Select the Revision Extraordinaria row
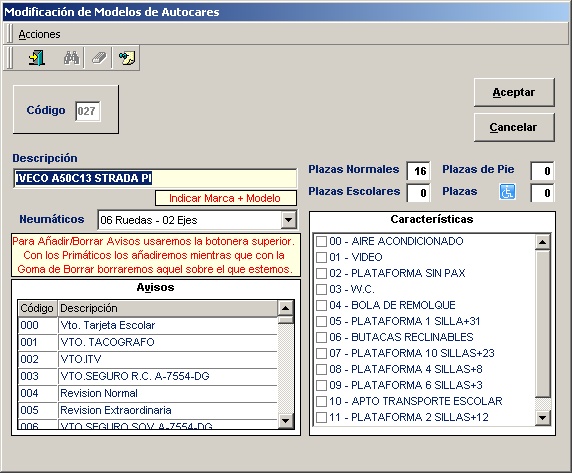 click(x=148, y=410)
